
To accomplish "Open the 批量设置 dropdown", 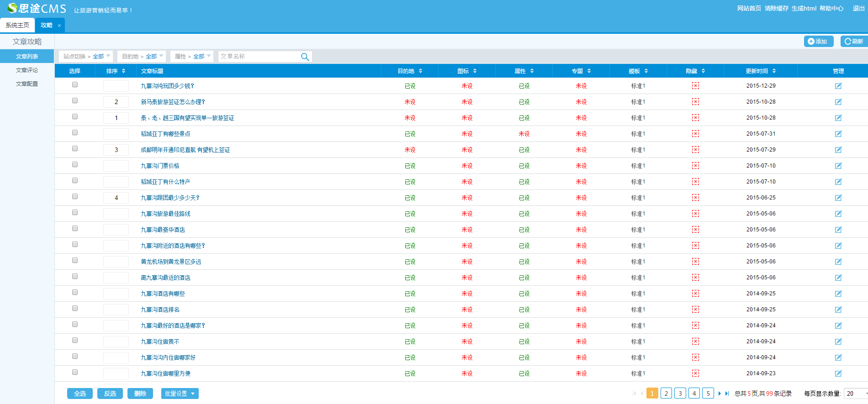I will coord(180,394).
